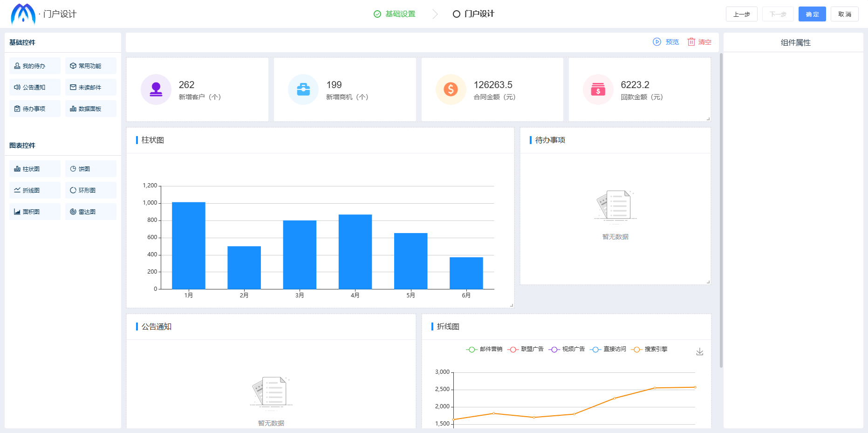
Task: Click the 清空 trash icon
Action: [691, 42]
